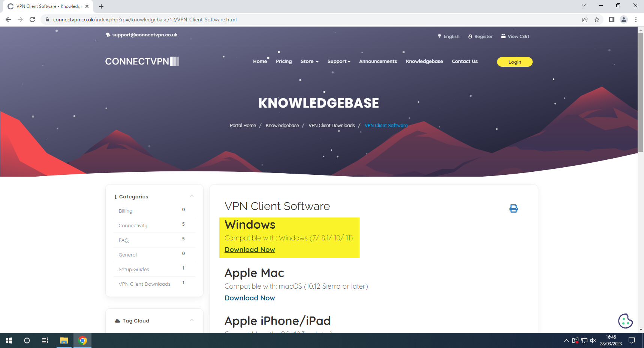Open the Pricing menu item

click(284, 61)
